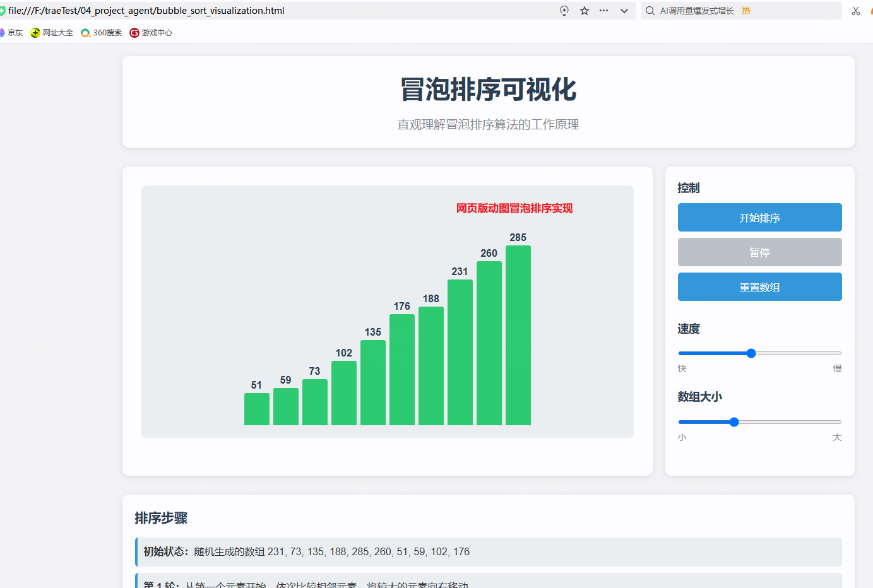Click the AI调用量爆发式增长 search field
This screenshot has width=873, height=588.
tap(742, 11)
